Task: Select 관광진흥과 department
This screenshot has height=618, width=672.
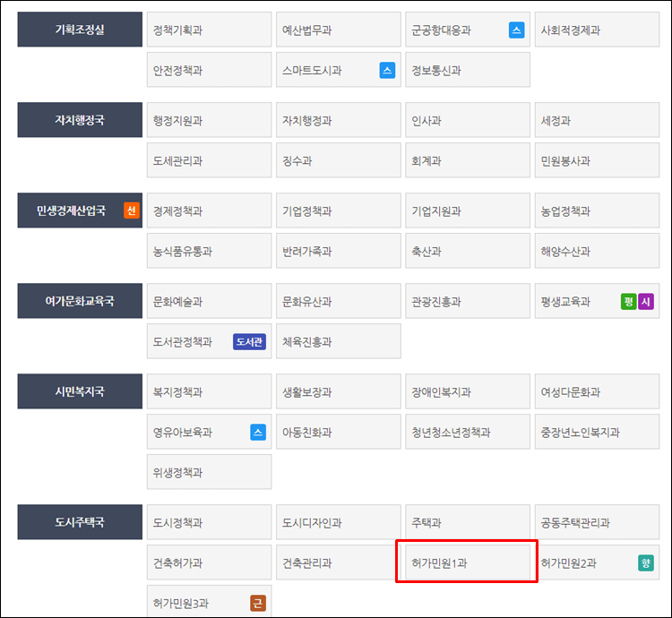Action: pos(468,301)
